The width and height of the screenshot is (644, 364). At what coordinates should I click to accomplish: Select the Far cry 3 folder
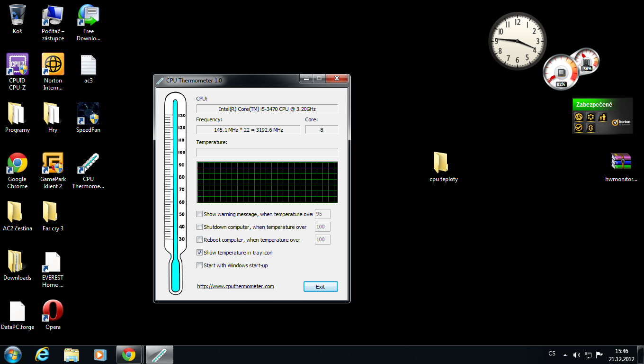[x=53, y=216]
